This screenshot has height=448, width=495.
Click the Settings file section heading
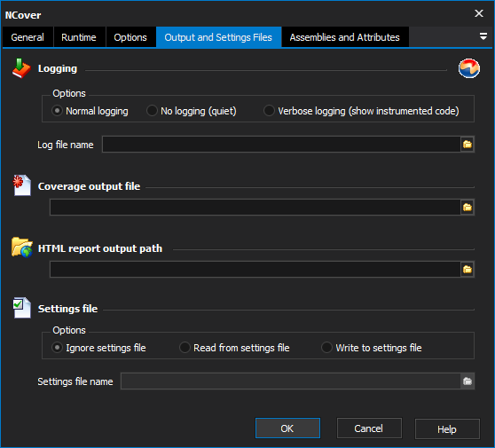68,309
